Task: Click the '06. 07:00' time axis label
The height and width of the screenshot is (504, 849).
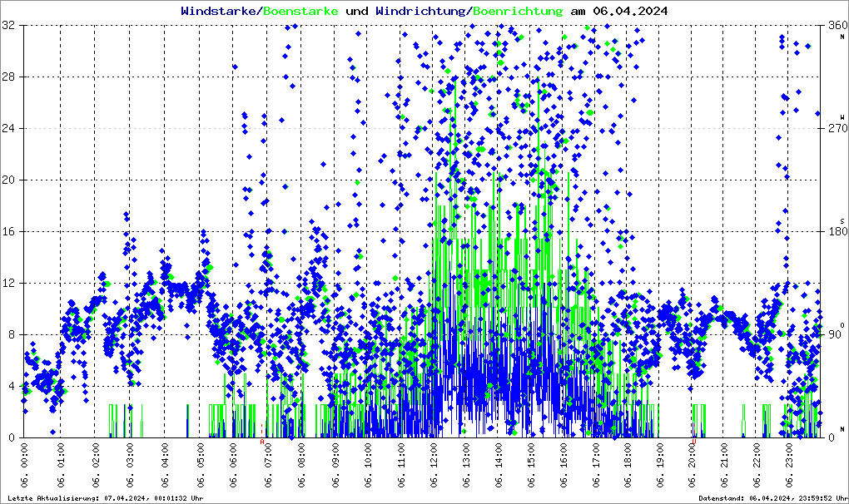Action: coord(267,465)
